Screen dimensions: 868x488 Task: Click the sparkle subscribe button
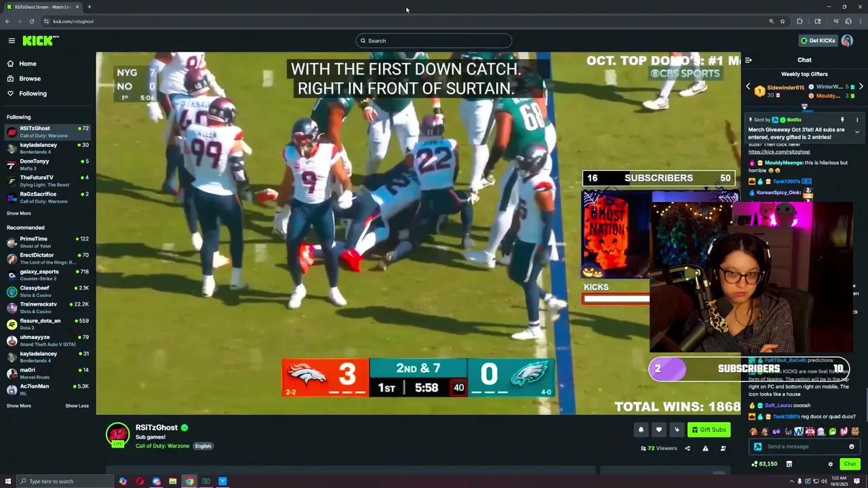676,430
